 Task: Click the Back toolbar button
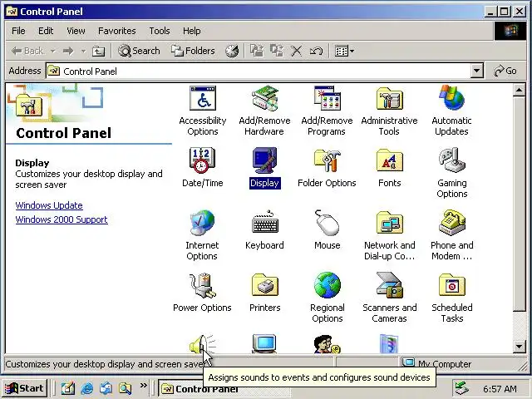pyautogui.click(x=27, y=51)
